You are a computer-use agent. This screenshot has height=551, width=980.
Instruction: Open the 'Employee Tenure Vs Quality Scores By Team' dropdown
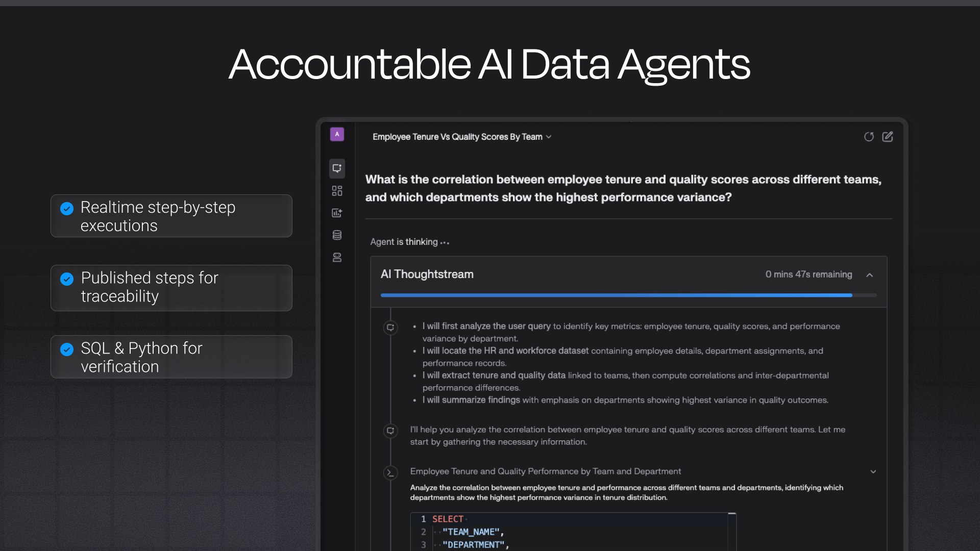(x=549, y=137)
